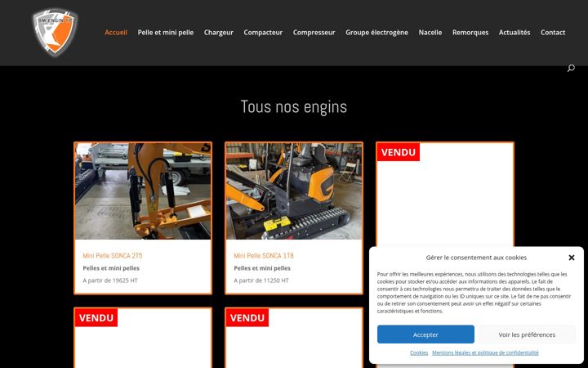Click Voir les préférences button
Image resolution: width=588 pixels, height=368 pixels.
527,334
